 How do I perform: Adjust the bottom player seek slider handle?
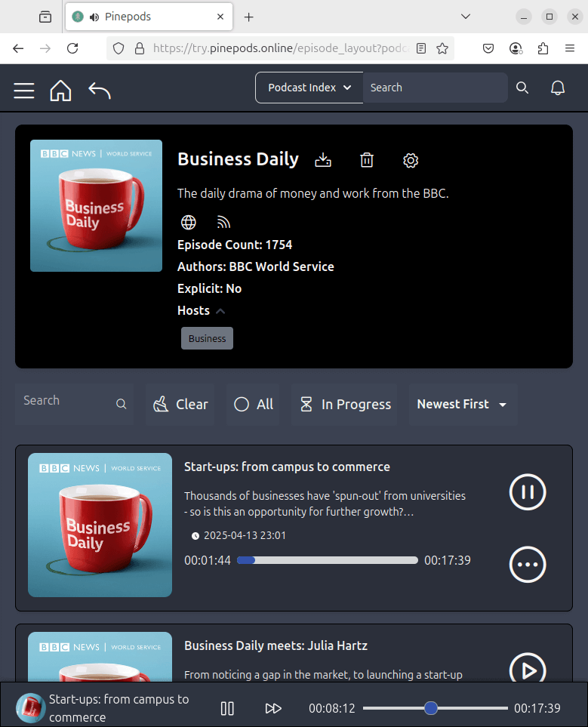431,708
